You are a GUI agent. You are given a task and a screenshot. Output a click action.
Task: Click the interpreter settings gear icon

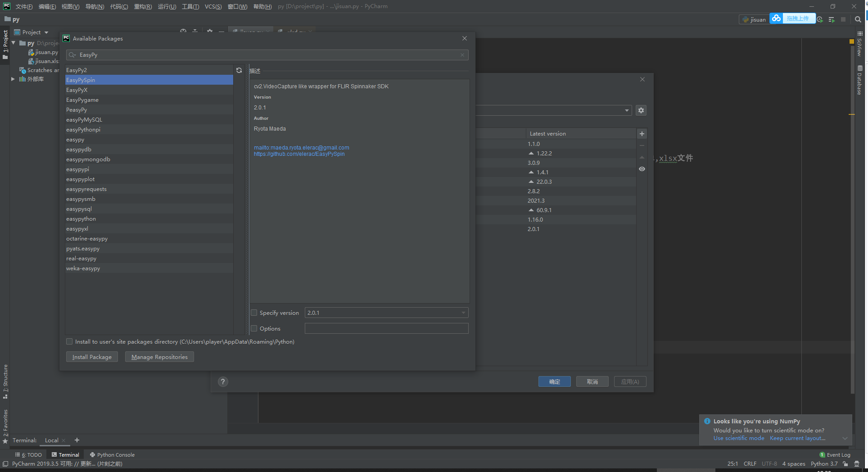tap(641, 110)
